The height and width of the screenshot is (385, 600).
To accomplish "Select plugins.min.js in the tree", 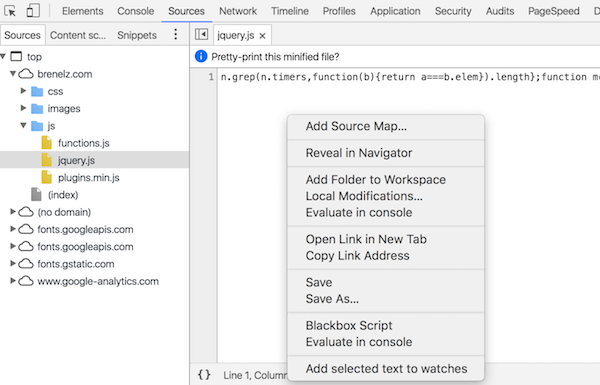I will coord(88,178).
